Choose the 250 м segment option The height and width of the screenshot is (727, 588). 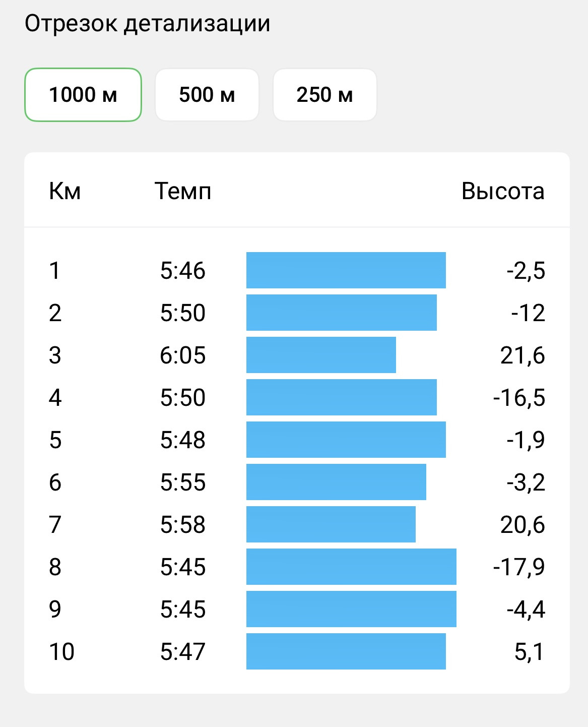point(325,95)
